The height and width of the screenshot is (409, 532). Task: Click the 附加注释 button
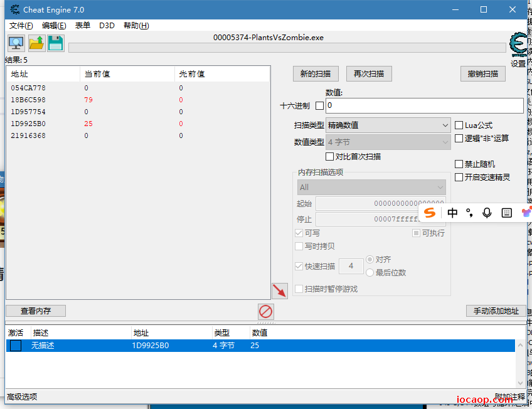point(510,396)
